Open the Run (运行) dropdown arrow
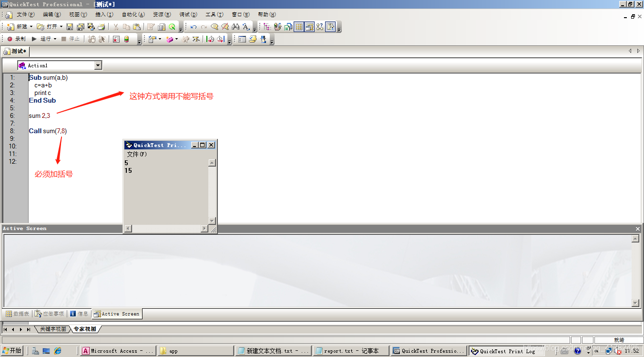 (55, 39)
